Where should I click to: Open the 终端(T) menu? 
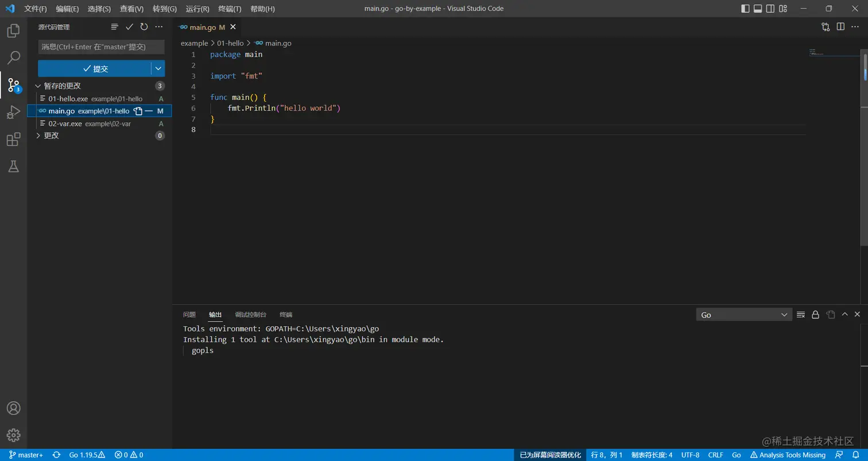click(x=230, y=9)
